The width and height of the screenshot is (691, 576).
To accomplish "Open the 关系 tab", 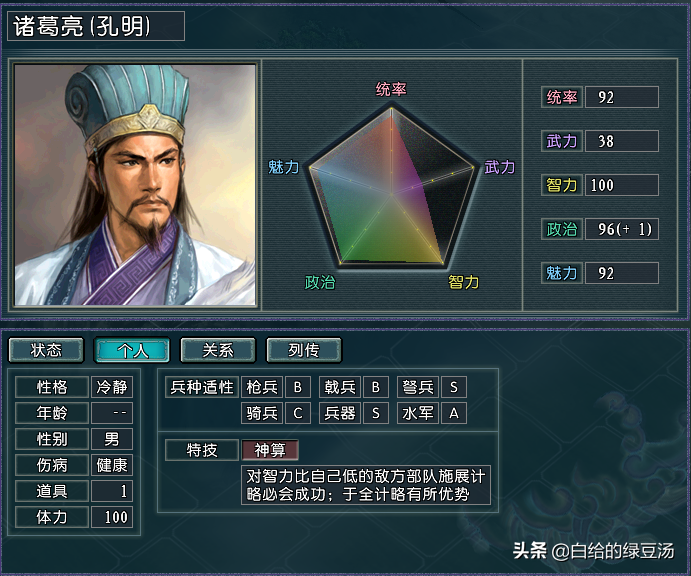I will pyautogui.click(x=218, y=350).
